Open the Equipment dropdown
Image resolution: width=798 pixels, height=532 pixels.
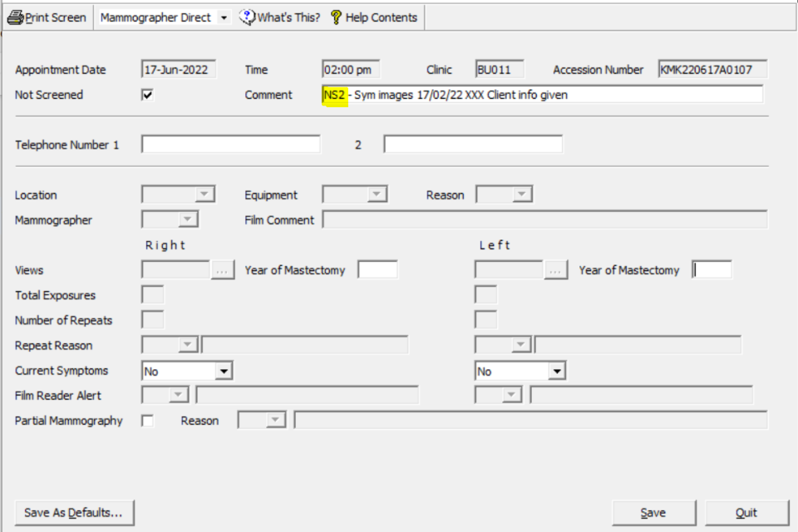(377, 195)
